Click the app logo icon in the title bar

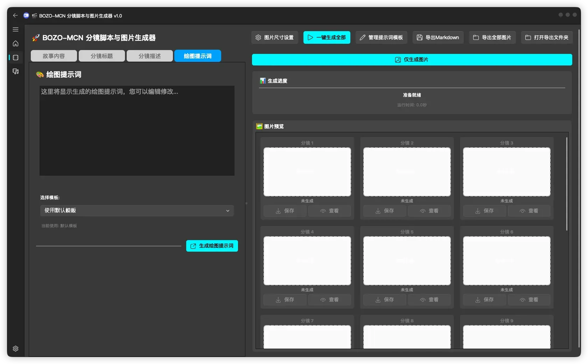[26, 15]
